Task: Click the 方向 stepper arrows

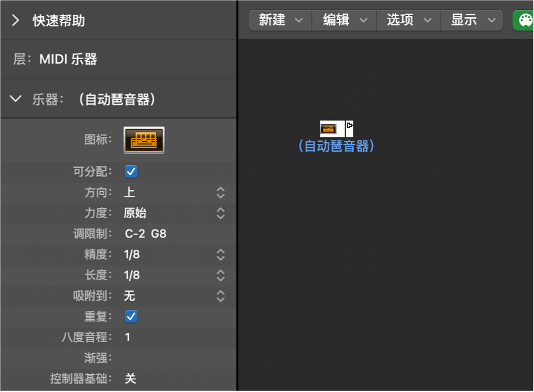Action: coord(220,193)
